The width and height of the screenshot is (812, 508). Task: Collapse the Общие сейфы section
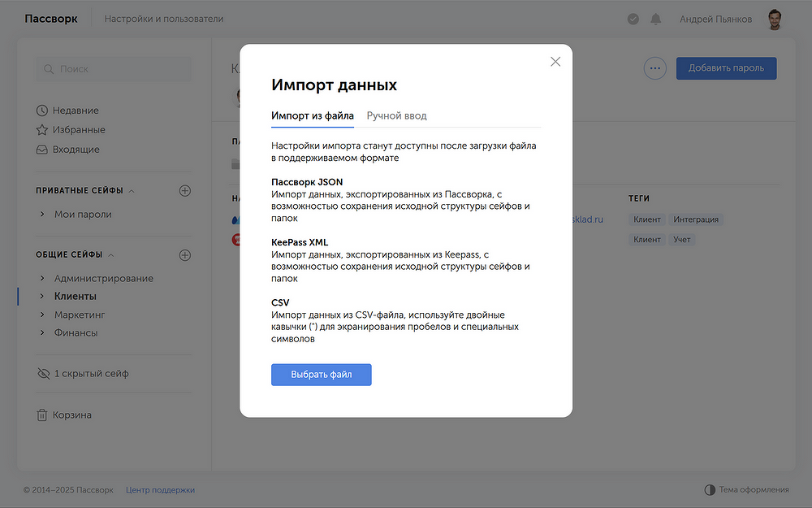click(x=110, y=255)
